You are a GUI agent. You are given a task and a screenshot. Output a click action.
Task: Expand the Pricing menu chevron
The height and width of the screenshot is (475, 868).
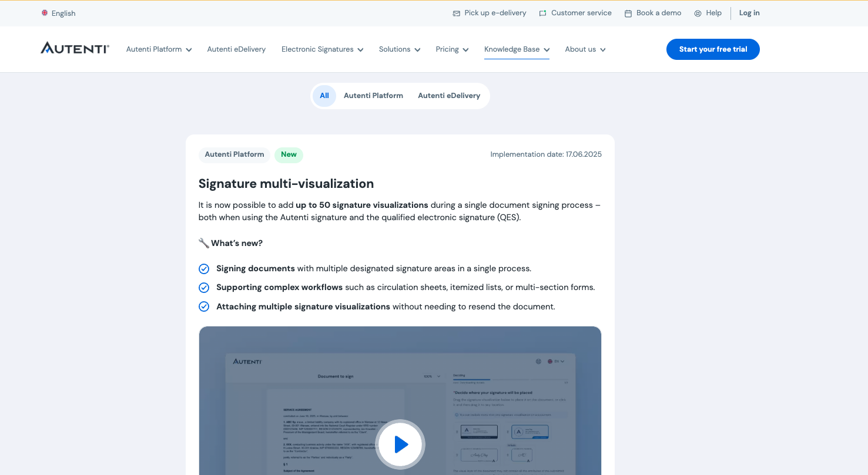point(465,50)
